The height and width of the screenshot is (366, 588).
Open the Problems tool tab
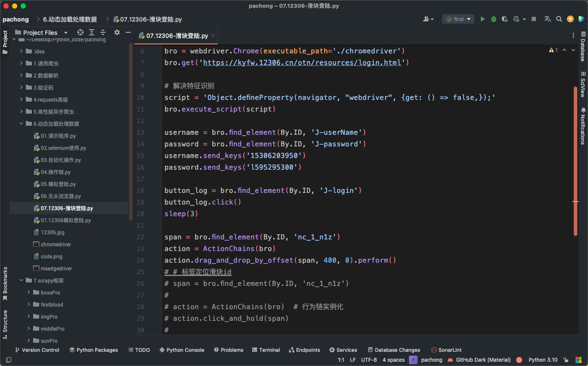pyautogui.click(x=229, y=350)
